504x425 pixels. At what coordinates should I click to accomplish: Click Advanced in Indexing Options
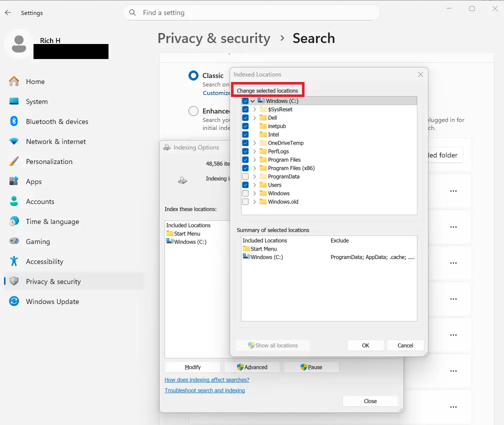click(x=252, y=367)
